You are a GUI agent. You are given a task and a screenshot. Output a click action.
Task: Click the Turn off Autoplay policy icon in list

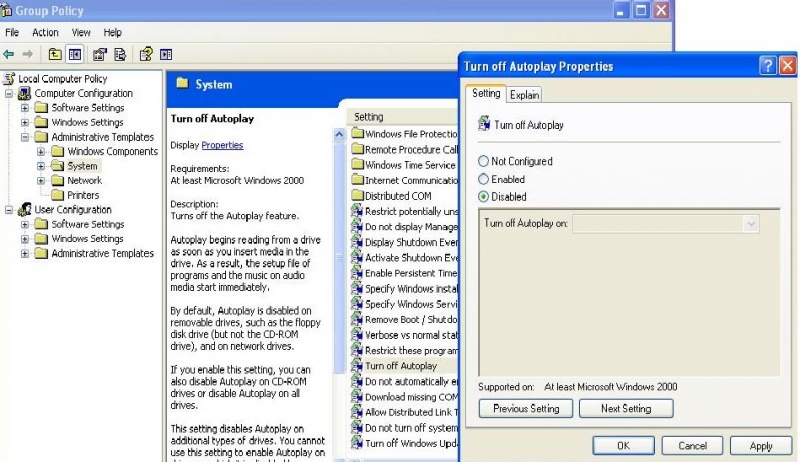[x=356, y=366]
